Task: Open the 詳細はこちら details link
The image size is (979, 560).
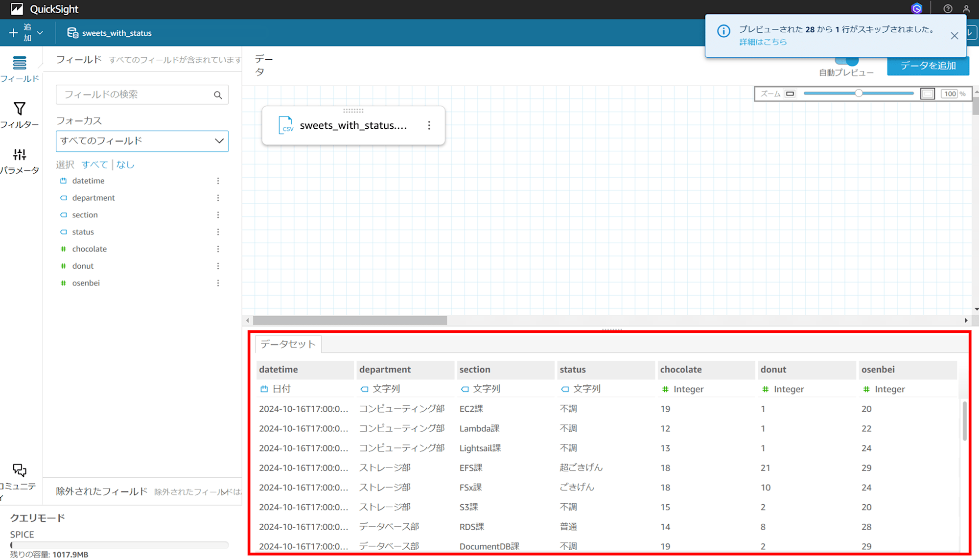Action: (763, 42)
